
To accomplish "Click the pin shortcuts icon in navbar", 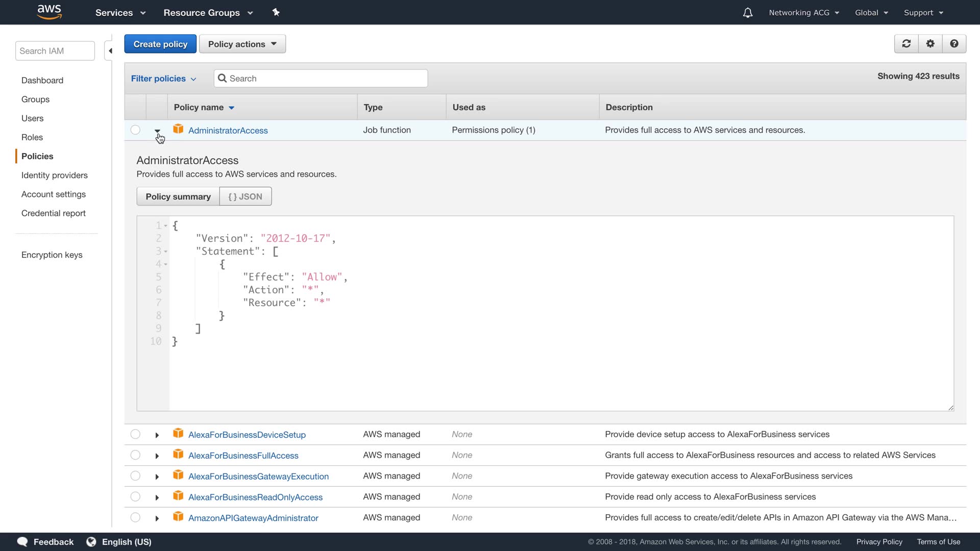I will (x=276, y=12).
